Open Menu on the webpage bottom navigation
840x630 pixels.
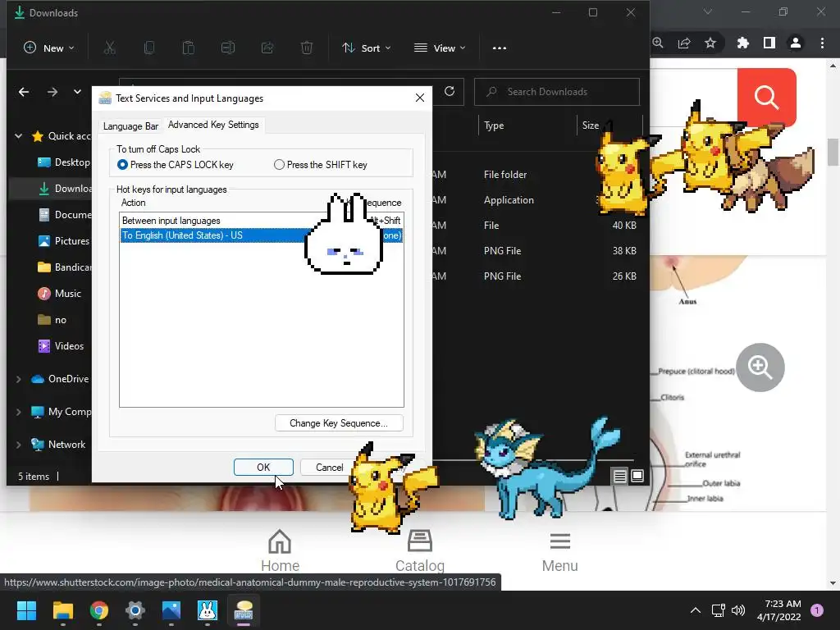click(559, 550)
